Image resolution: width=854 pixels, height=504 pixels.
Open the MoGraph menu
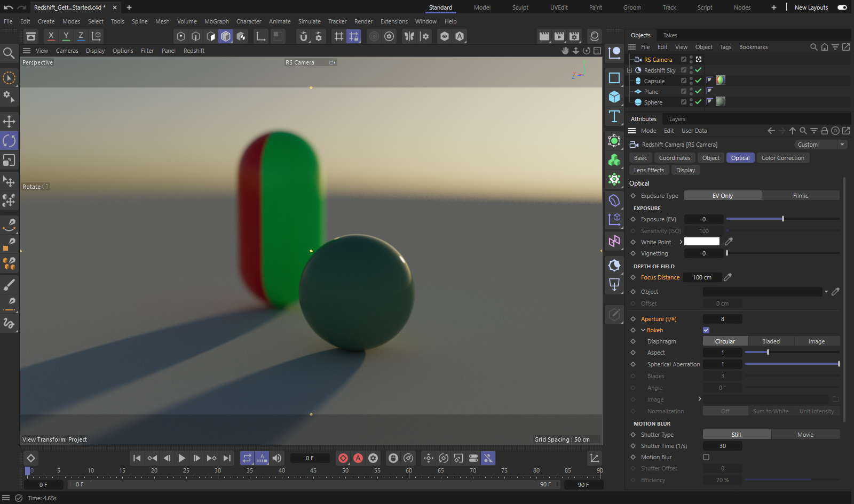tap(216, 21)
